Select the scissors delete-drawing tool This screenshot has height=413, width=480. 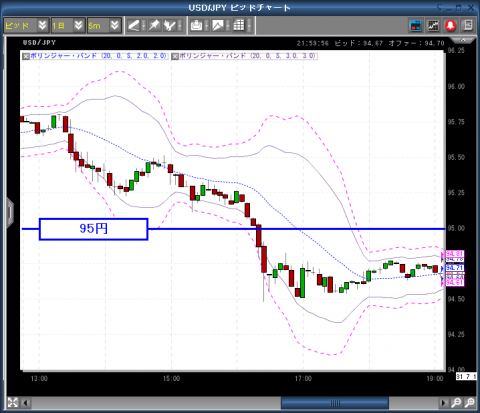coord(169,25)
